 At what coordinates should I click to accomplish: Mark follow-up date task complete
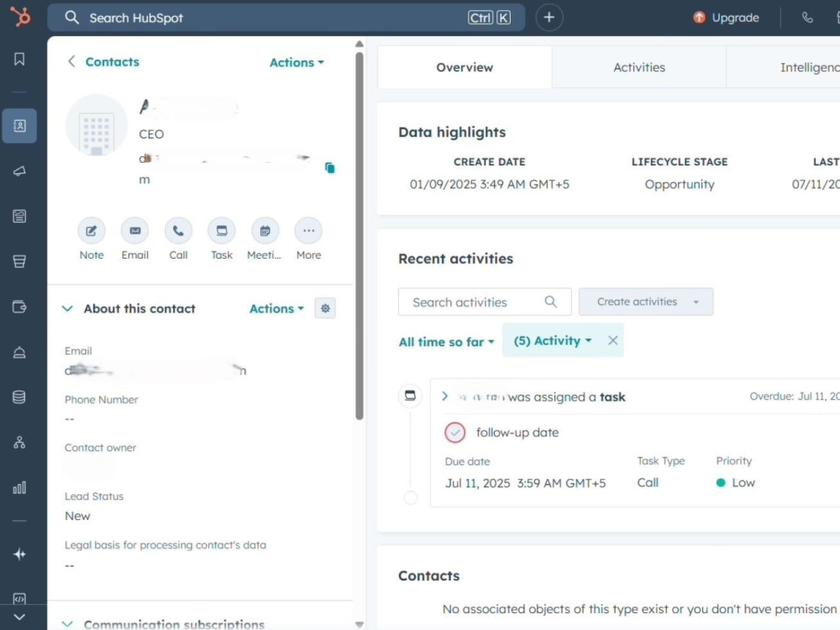click(x=454, y=433)
